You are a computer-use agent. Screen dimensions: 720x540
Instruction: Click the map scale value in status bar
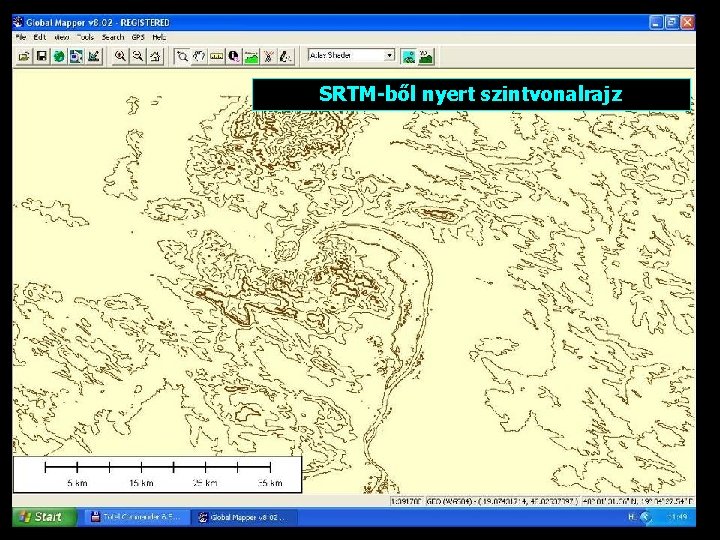pyautogui.click(x=407, y=501)
